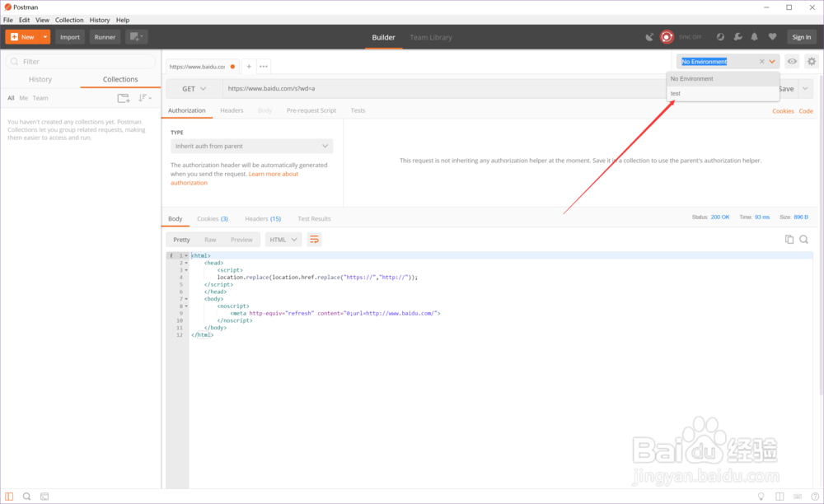824x504 pixels.
Task: Switch to the History sidebar tab
Action: tap(40, 79)
